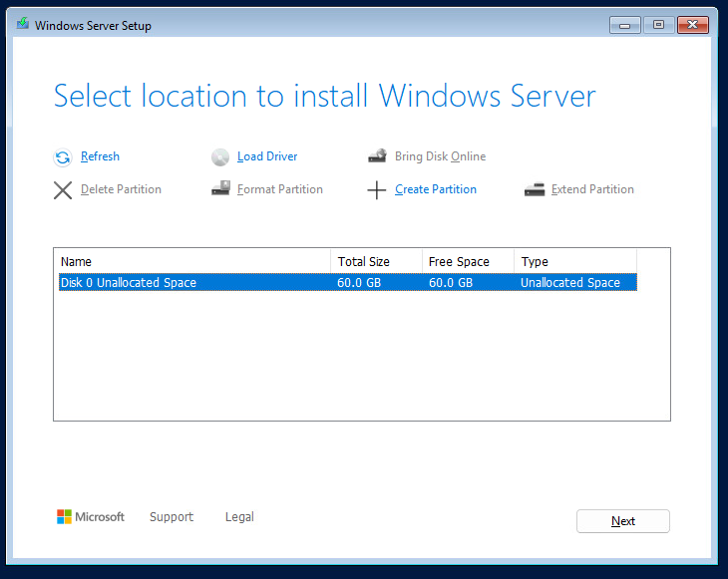Click the Bring Disk Online drive icon
728x579 pixels.
tap(377, 156)
